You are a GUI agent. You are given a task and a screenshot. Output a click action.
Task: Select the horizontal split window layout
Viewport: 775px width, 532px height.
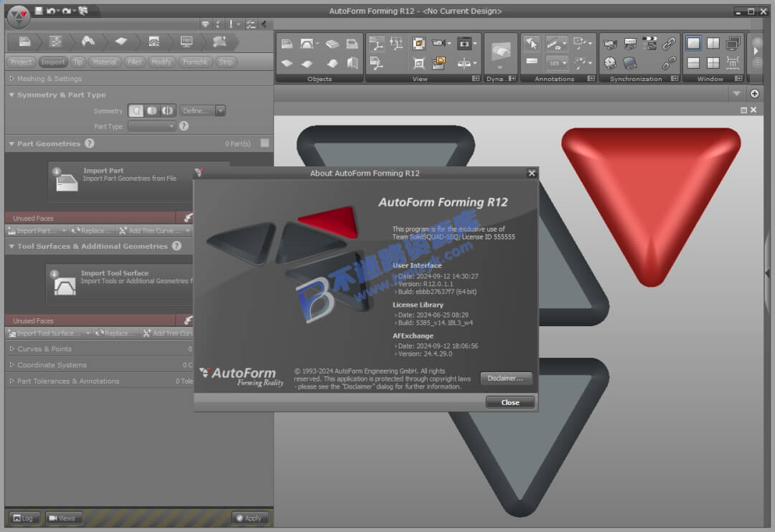click(693, 63)
